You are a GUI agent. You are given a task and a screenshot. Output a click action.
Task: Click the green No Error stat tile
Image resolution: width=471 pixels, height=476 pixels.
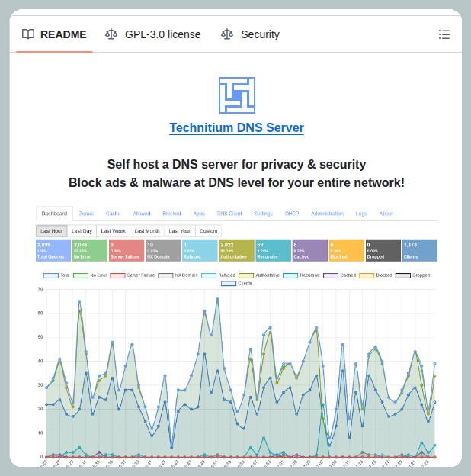[90, 250]
